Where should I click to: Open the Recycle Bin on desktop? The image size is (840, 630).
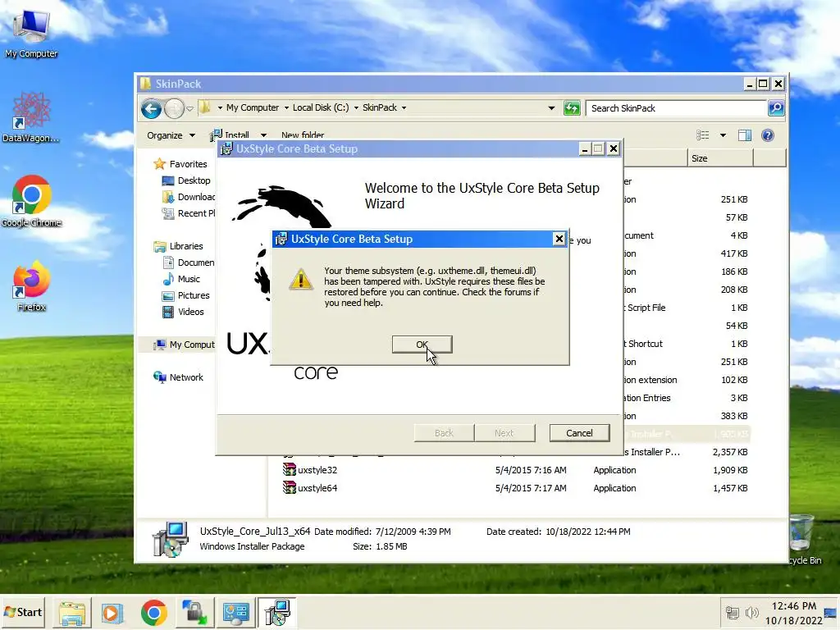(803, 538)
